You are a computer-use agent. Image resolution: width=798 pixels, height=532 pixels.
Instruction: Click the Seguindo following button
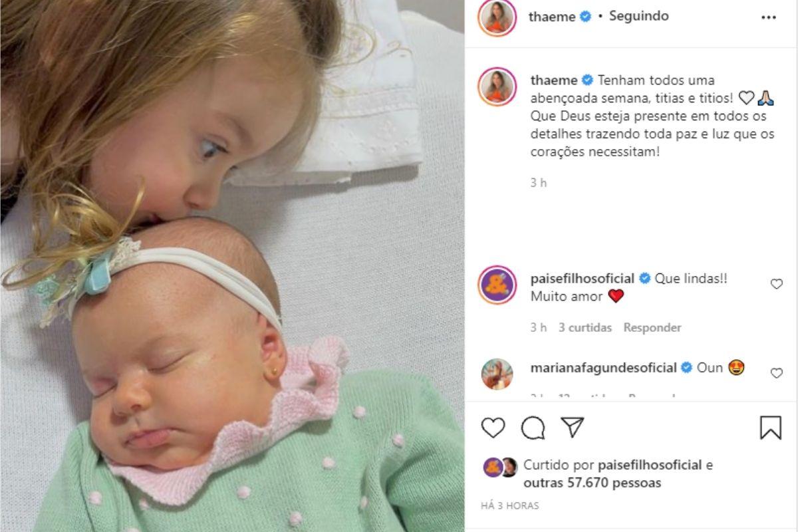(x=639, y=17)
